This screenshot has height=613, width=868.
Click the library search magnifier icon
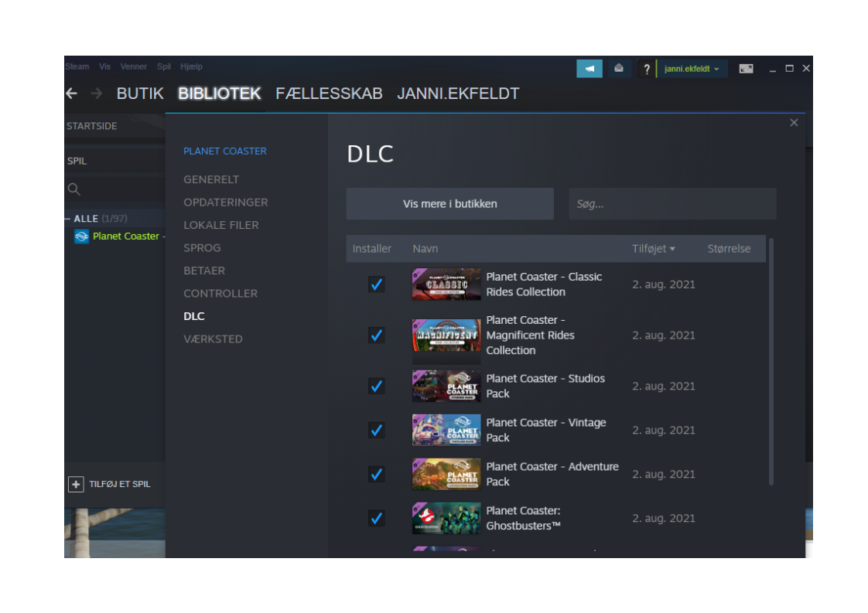[73, 189]
